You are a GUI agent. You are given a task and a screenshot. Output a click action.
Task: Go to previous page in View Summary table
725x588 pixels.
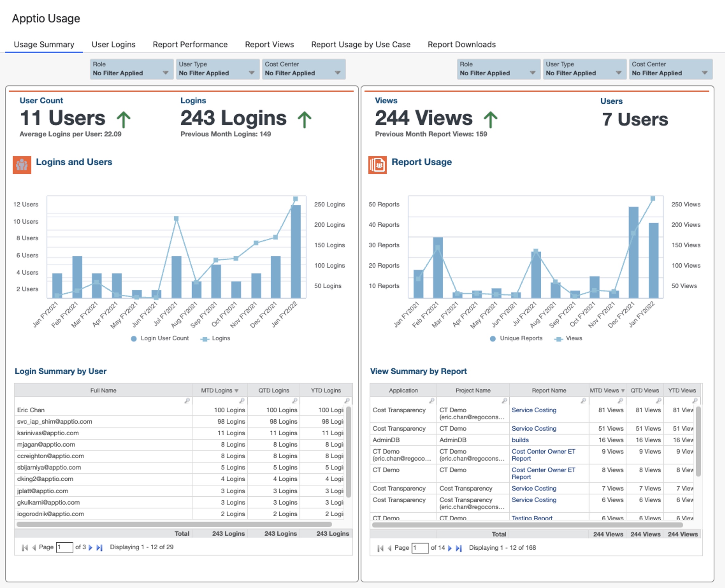pos(389,548)
